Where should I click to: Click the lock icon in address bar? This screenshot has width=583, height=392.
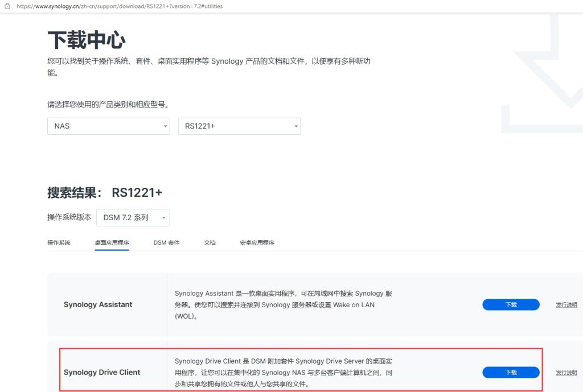click(x=7, y=6)
